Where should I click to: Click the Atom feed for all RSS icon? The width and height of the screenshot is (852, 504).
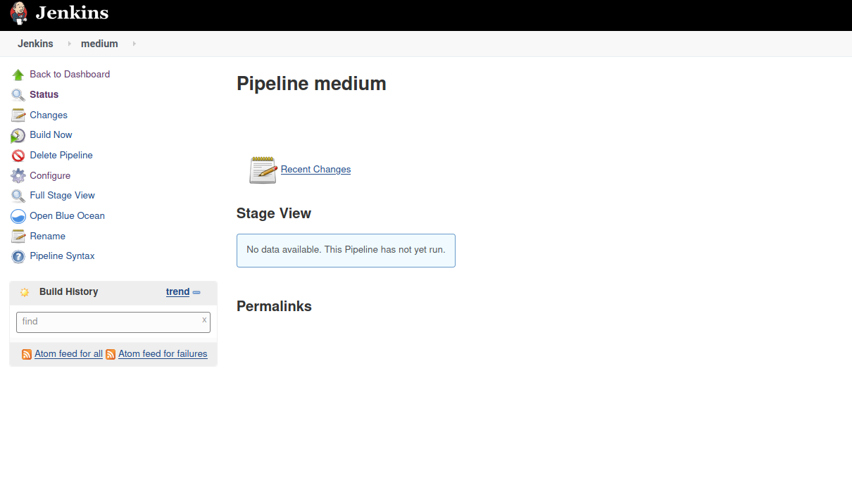coord(27,354)
